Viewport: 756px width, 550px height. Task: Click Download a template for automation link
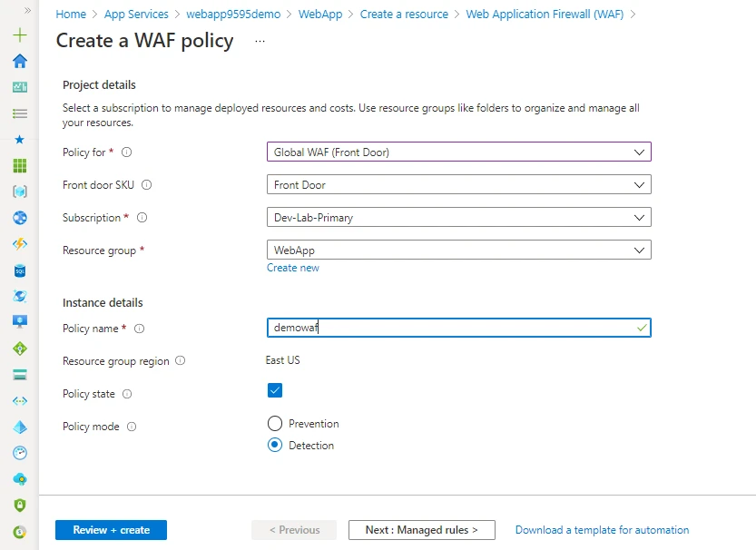[x=602, y=529]
